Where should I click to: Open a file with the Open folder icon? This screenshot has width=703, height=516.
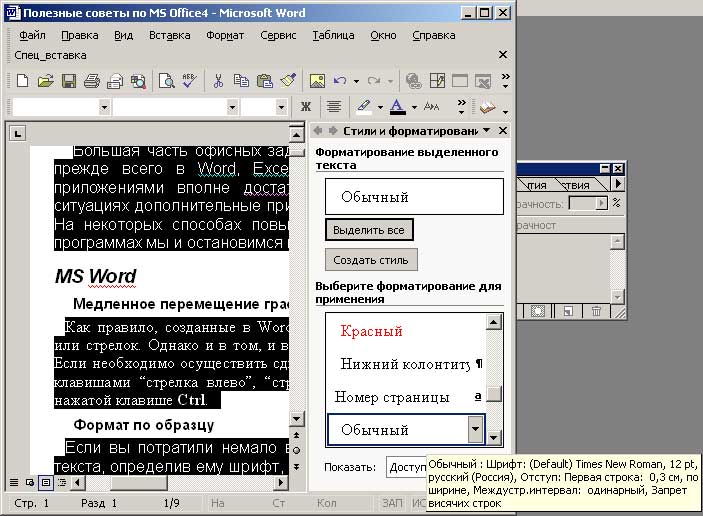(x=46, y=81)
